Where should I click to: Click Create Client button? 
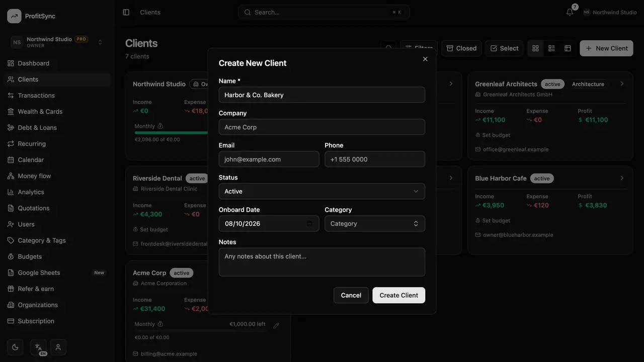(x=399, y=295)
